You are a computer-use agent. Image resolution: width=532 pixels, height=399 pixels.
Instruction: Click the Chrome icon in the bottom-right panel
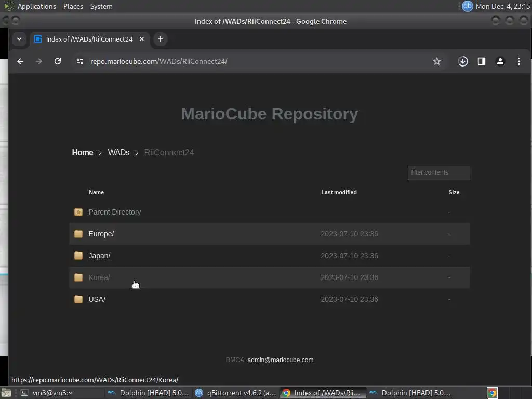point(493,393)
